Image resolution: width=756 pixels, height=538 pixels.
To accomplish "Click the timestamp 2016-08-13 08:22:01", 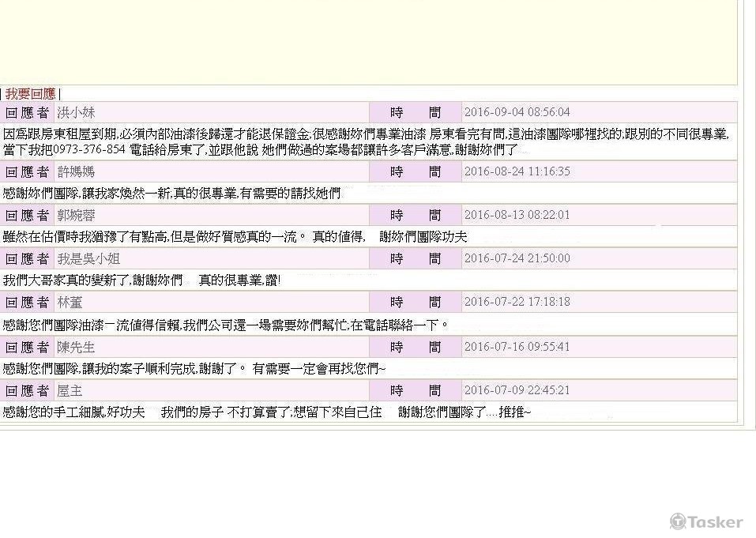I will point(517,215).
